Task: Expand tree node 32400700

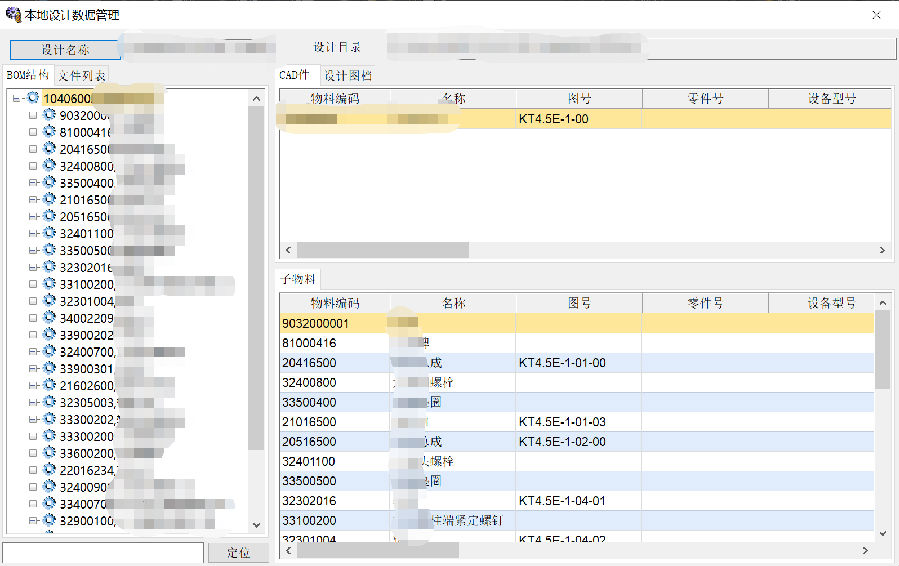Action: 33,352
